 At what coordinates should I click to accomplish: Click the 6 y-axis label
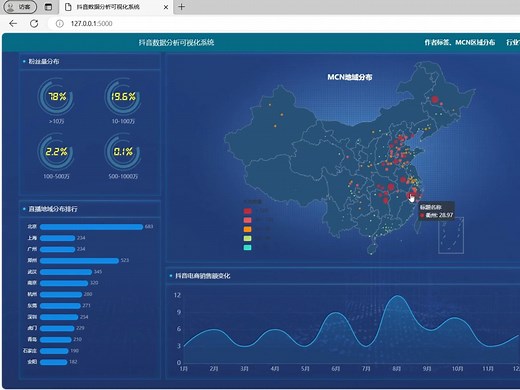tap(179, 329)
